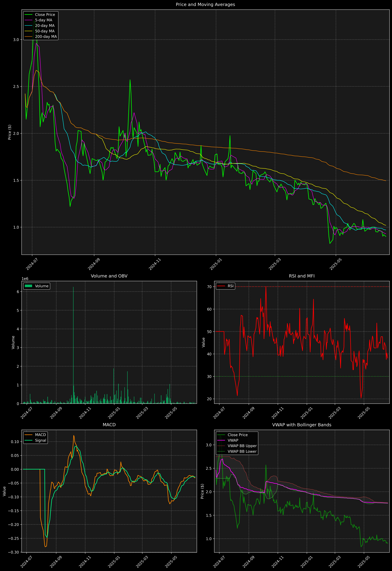This screenshot has height=571, width=392.
Task: Click the '1e6' scale notation above volume chart
Action: [25, 279]
